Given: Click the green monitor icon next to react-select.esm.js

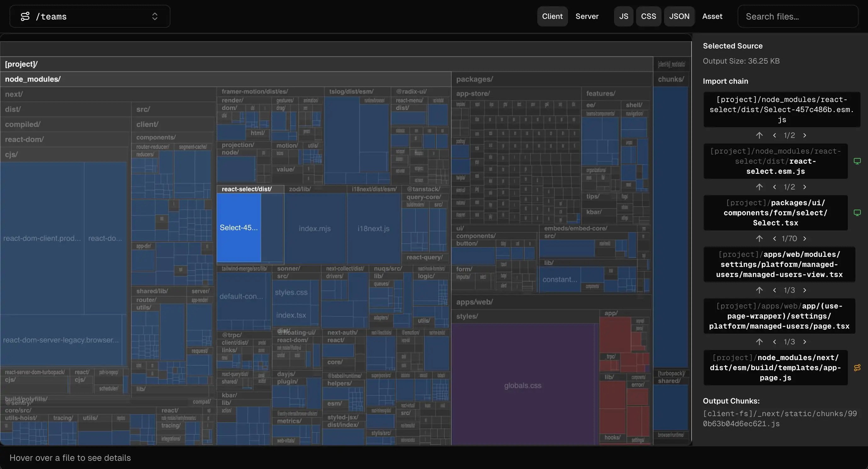Looking at the screenshot, I should pos(858,161).
